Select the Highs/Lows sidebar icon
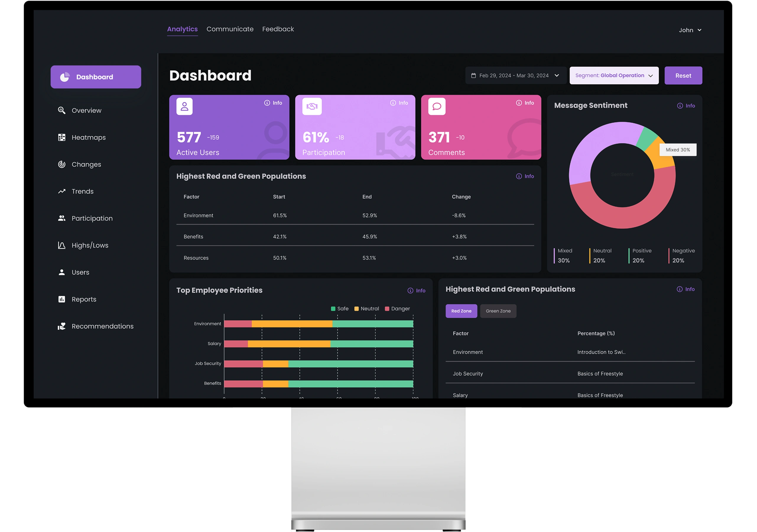 pyautogui.click(x=61, y=245)
